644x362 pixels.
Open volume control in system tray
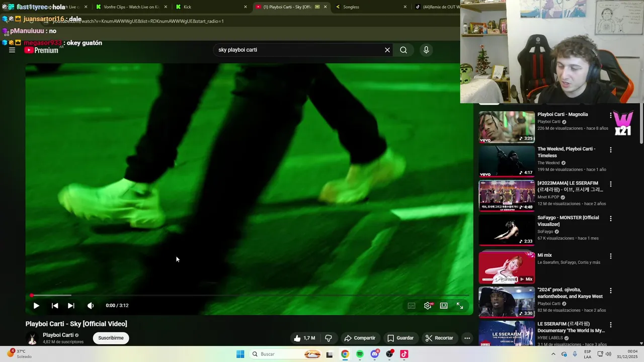pos(609,354)
